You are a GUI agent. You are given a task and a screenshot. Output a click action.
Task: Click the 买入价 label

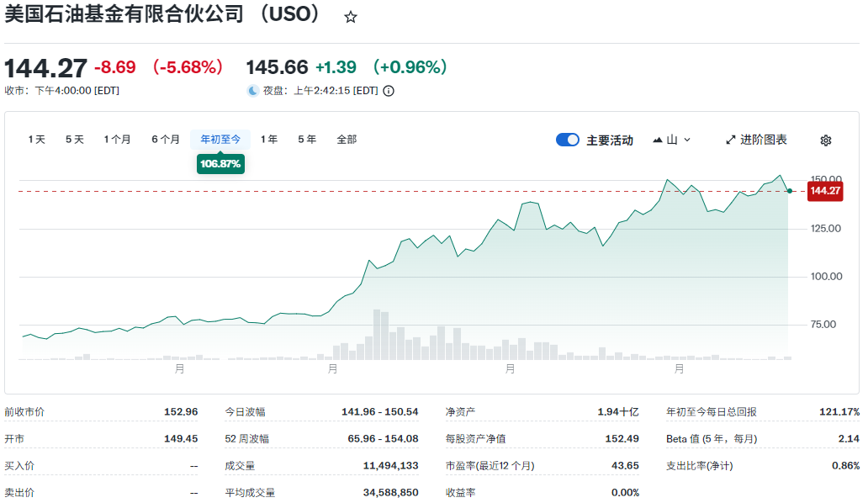pos(19,466)
